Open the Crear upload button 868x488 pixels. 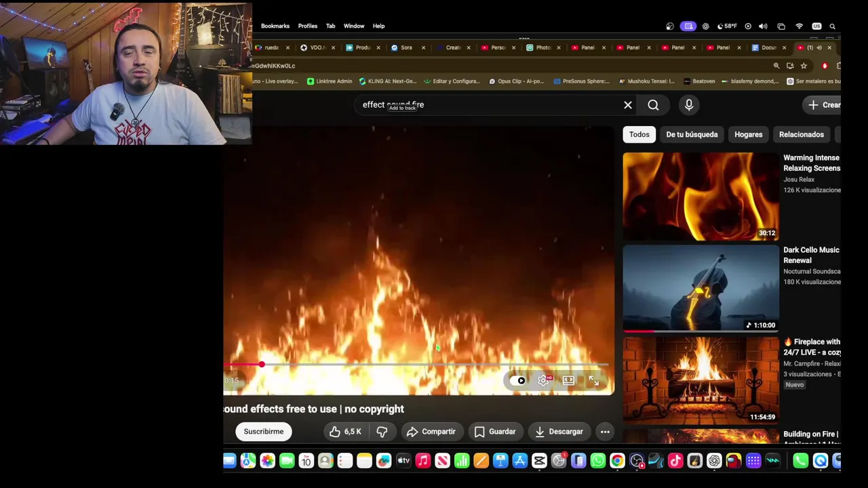(x=821, y=105)
